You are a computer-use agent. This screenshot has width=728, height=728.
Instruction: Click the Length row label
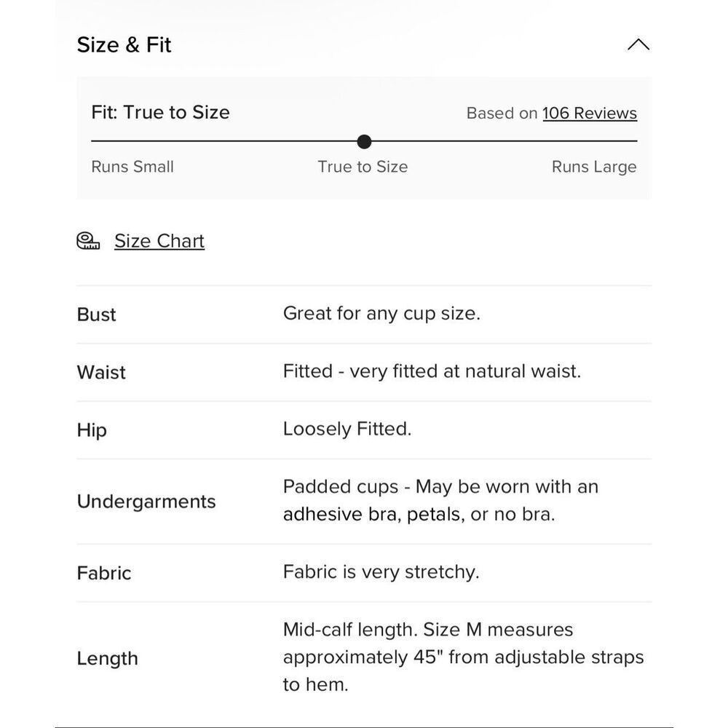click(x=107, y=659)
